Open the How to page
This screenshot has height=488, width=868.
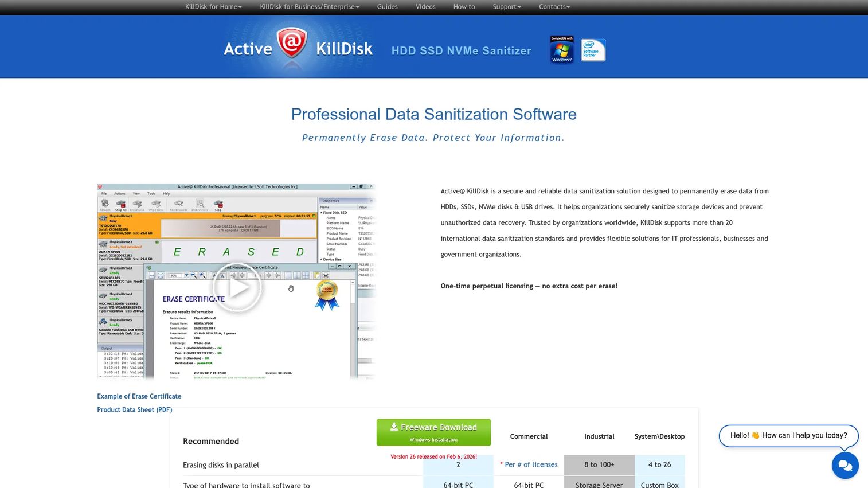pos(464,7)
